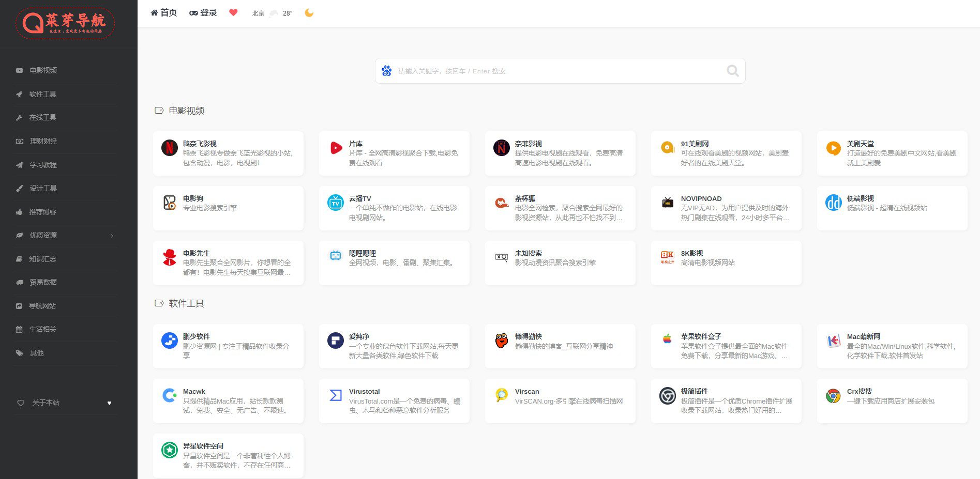
Task: Click the Baidu search engine icon
Action: point(386,71)
